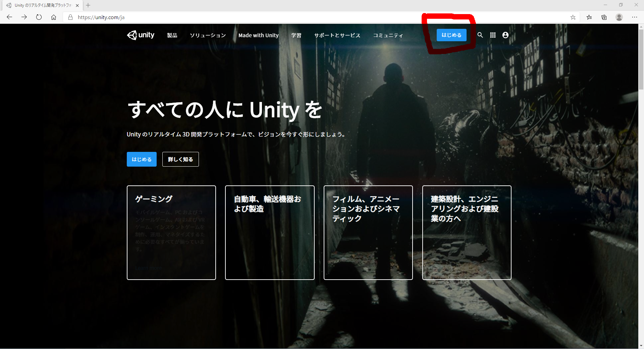644x349 pixels.
Task: Open the 製品 menu
Action: (172, 35)
